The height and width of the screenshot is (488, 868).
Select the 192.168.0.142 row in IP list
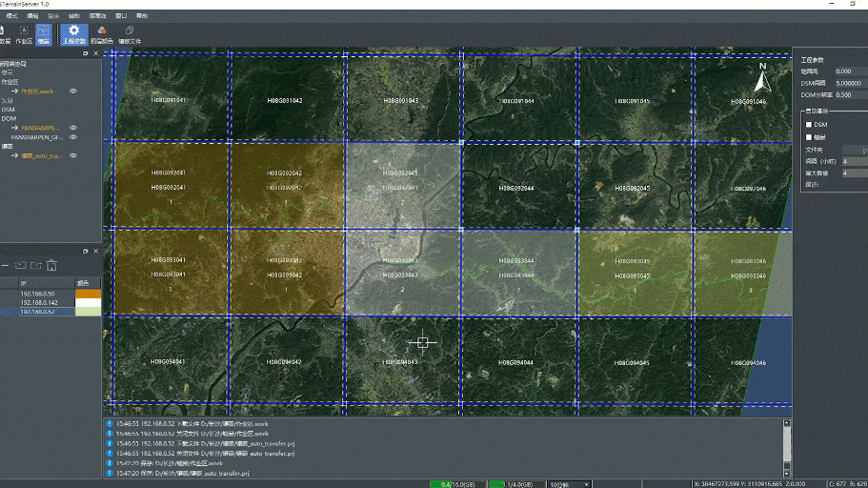click(38, 302)
